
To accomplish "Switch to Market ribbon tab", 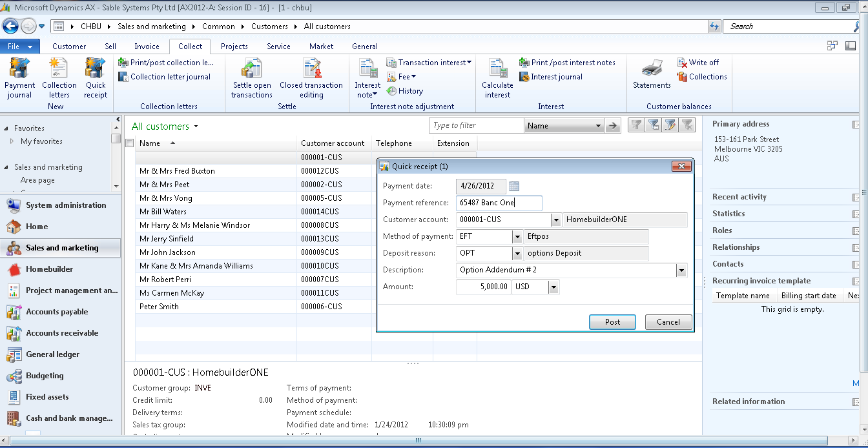I will 321,46.
